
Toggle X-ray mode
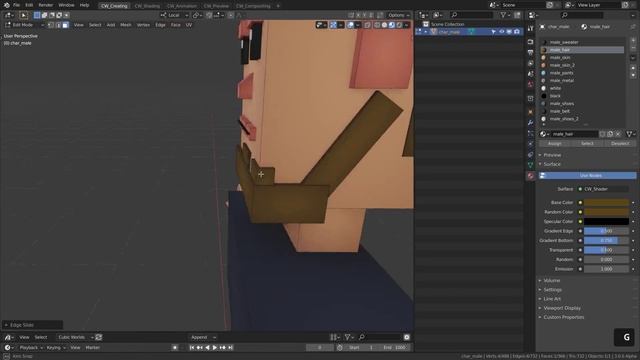(367, 25)
